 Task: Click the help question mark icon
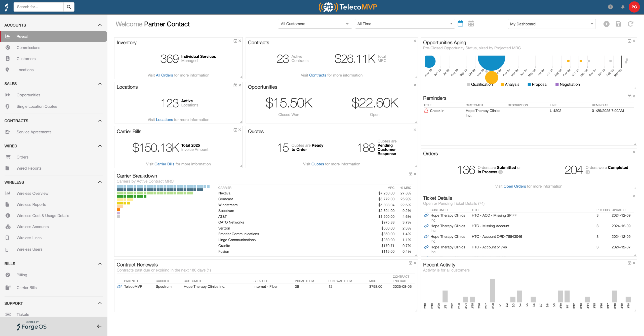(x=610, y=7)
